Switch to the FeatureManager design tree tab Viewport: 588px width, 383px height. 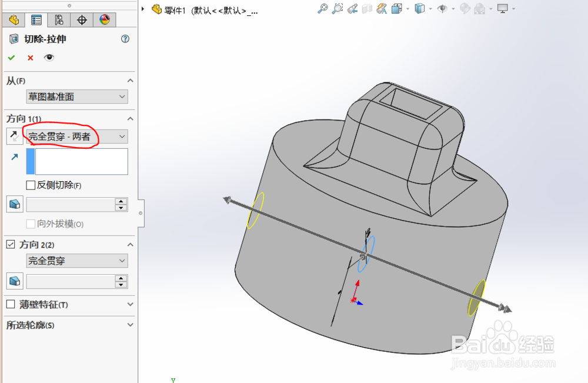pos(14,19)
